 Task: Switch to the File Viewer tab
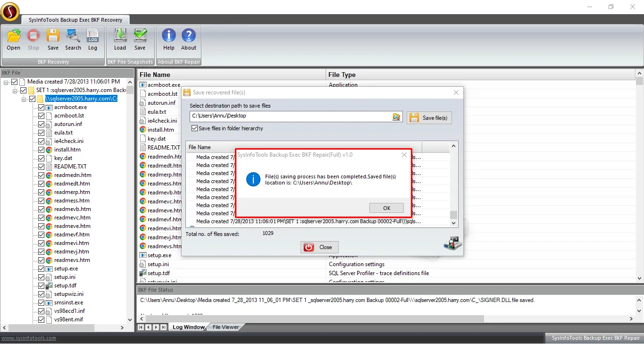[226, 327]
